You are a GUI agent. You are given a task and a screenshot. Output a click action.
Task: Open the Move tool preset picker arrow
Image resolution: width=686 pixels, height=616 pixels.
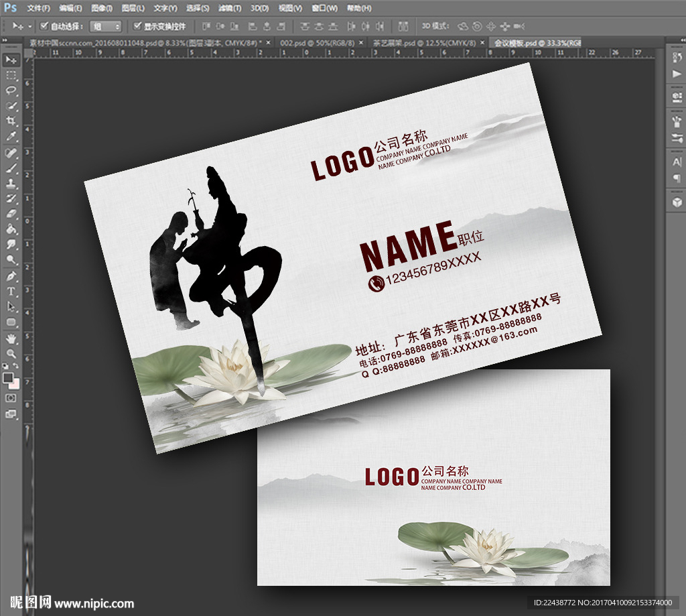click(x=29, y=27)
